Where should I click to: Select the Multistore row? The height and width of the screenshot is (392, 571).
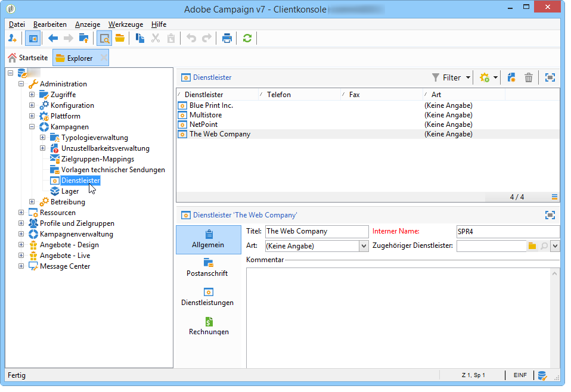tap(368, 115)
